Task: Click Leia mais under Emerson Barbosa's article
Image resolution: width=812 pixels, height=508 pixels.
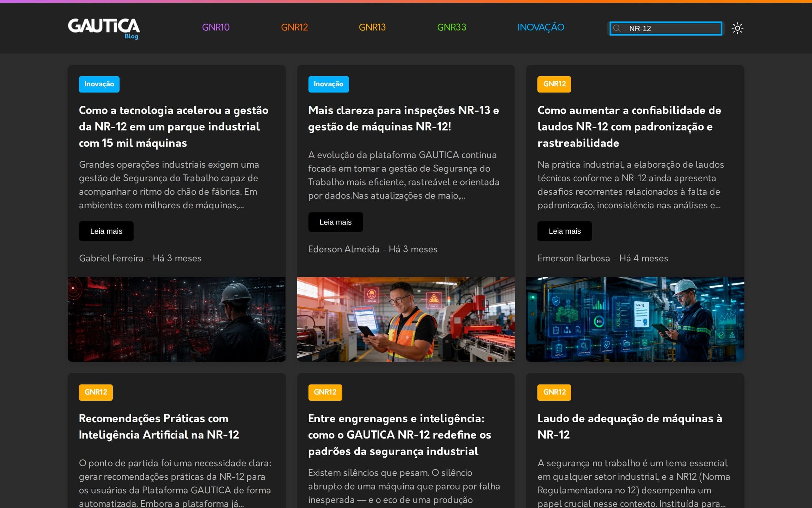Action: pyautogui.click(x=565, y=231)
